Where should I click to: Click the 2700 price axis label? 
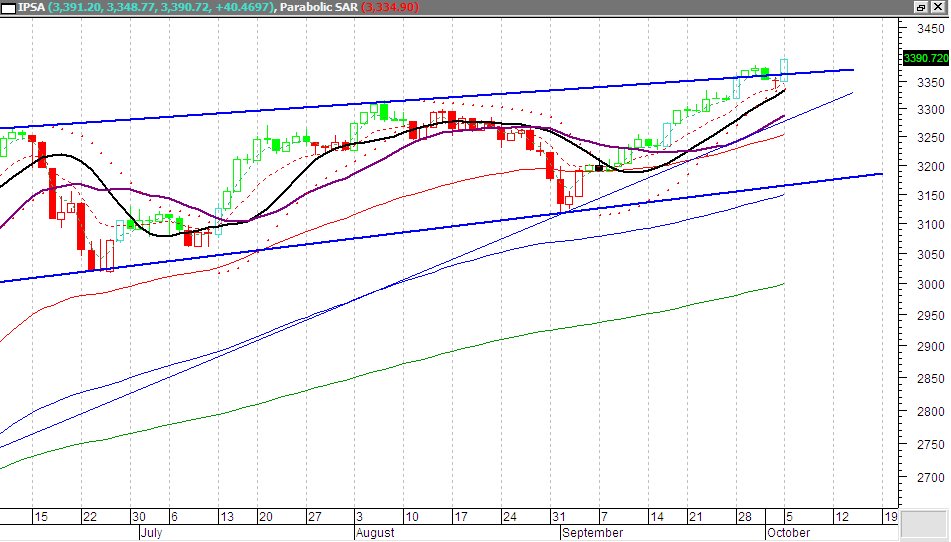[x=930, y=478]
